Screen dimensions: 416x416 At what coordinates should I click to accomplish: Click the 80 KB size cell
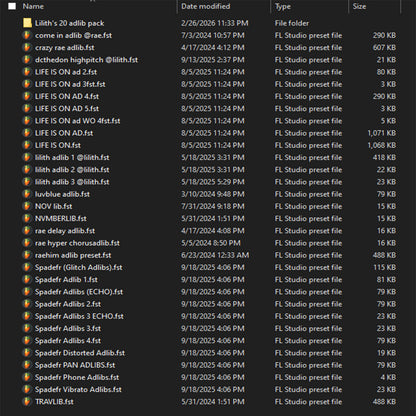point(386,72)
